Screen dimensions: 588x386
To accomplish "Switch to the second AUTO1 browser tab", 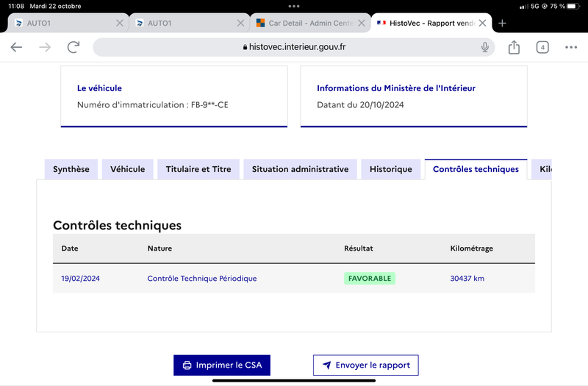I will [x=190, y=24].
